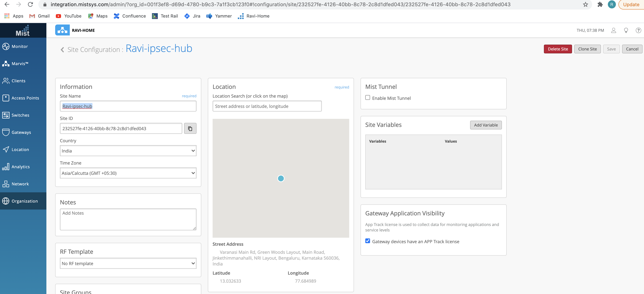This screenshot has width=644, height=294.
Task: Click the blue map location marker
Action: pyautogui.click(x=281, y=178)
